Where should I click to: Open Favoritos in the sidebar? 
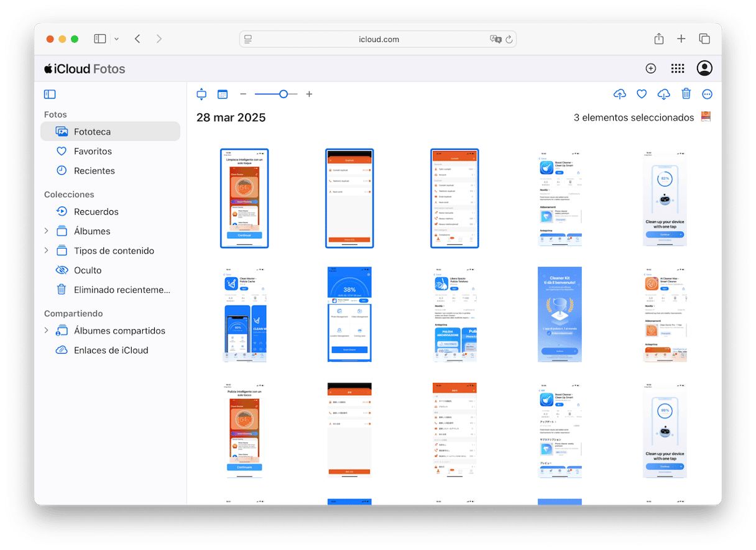[93, 151]
